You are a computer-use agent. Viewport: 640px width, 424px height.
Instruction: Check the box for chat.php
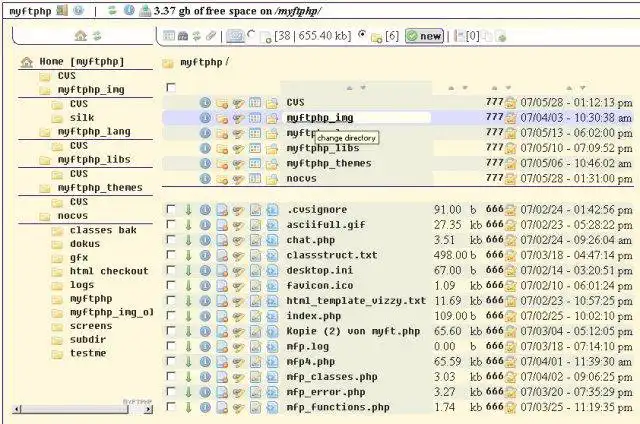point(171,240)
